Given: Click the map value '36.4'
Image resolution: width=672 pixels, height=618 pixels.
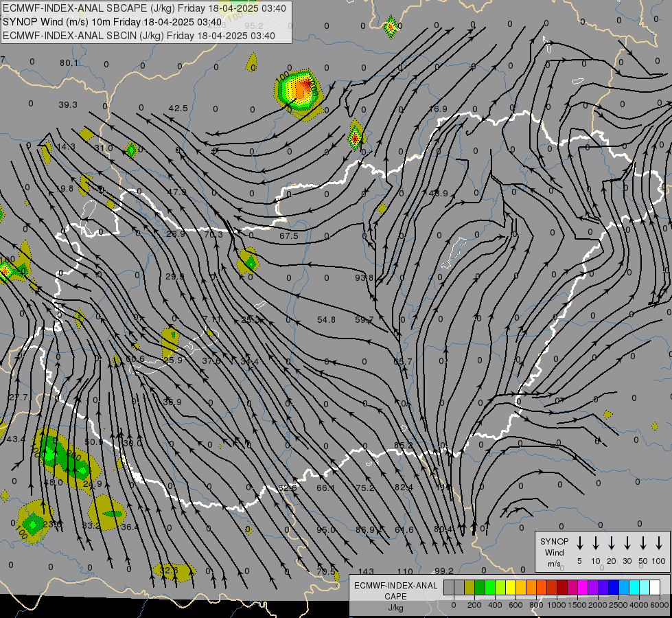Looking at the screenshot, I should [x=130, y=527].
